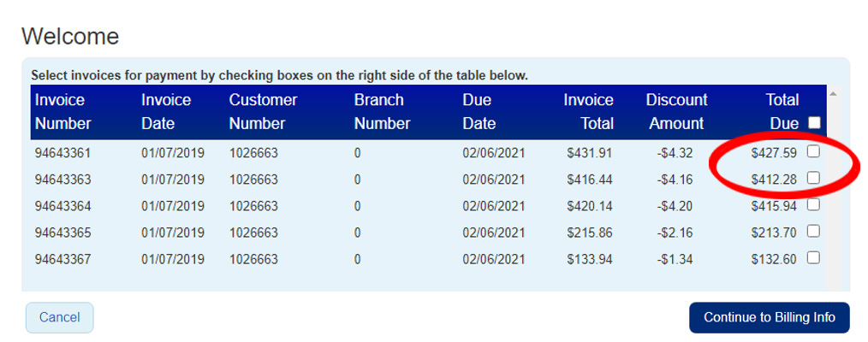Select invoice 94643361 checkbox for payment
The height and width of the screenshot is (342, 868).
(813, 151)
